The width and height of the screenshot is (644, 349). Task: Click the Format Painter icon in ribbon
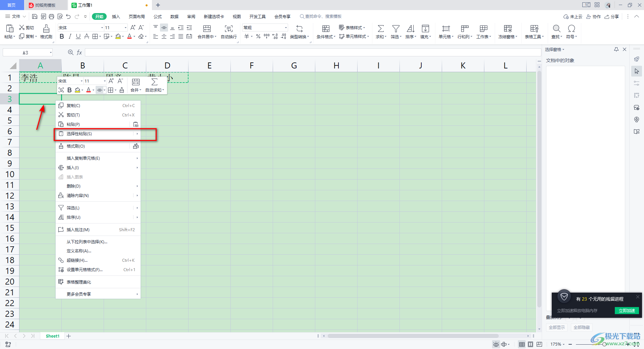pyautogui.click(x=46, y=29)
